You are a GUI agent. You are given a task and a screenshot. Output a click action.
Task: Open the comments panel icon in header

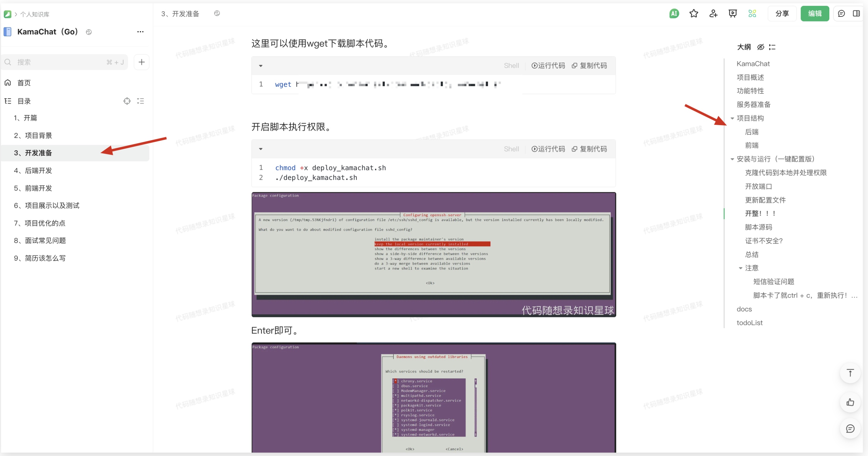tap(841, 13)
